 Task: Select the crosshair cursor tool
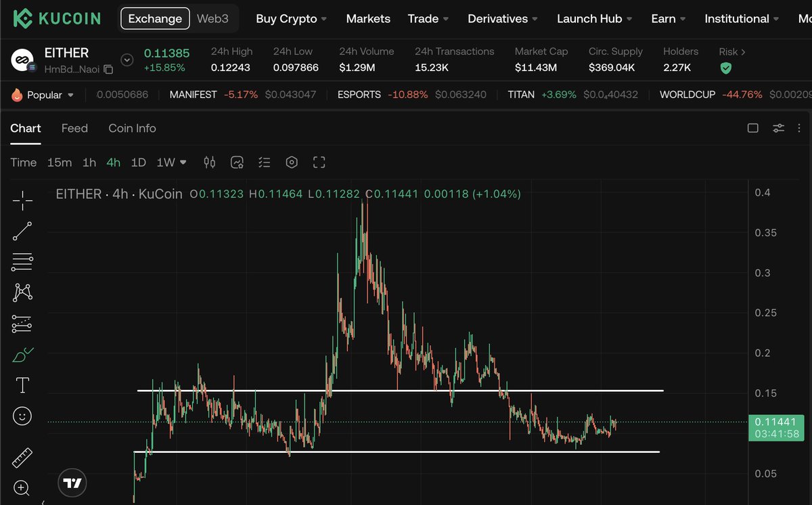point(22,200)
